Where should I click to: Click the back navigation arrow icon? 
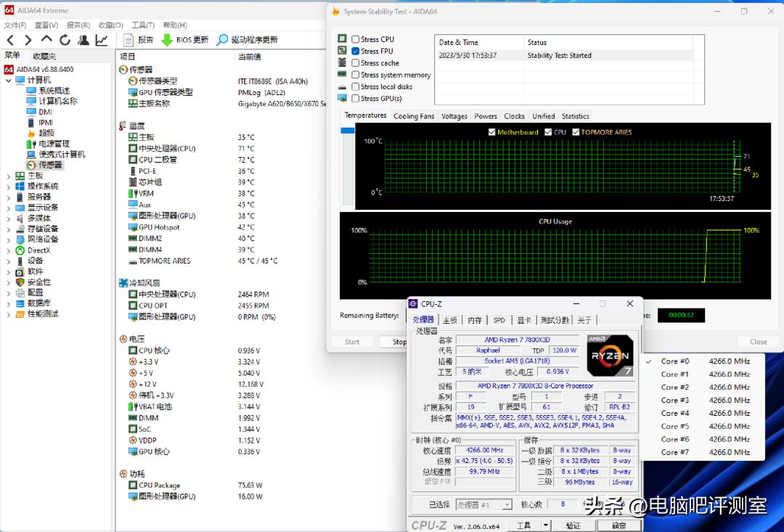tap(9, 39)
